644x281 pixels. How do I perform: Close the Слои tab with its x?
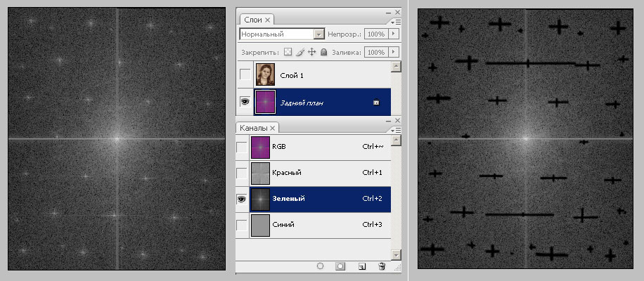267,20
